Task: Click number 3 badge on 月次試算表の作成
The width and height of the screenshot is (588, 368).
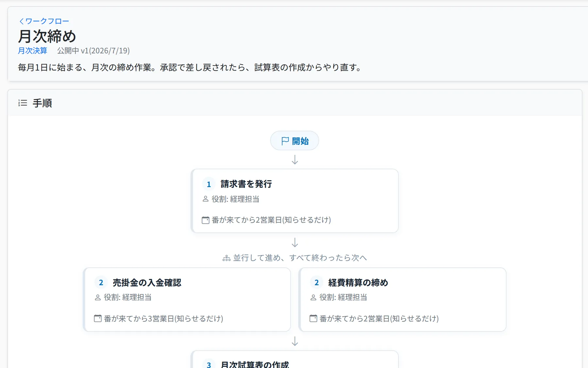Action: click(209, 364)
